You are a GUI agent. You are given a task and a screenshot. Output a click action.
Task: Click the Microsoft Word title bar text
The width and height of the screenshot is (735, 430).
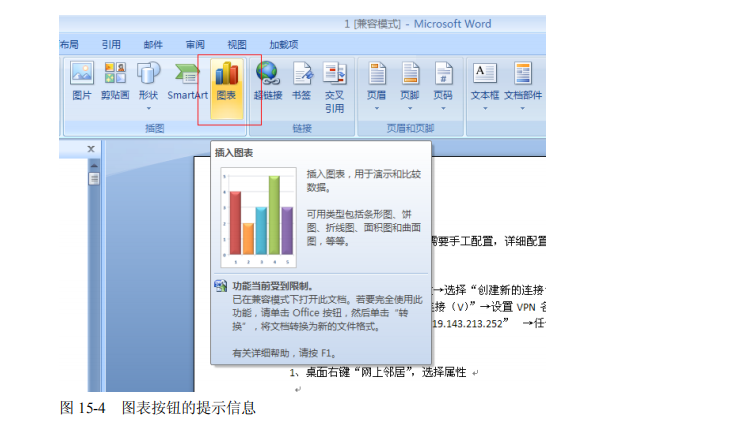pos(452,24)
